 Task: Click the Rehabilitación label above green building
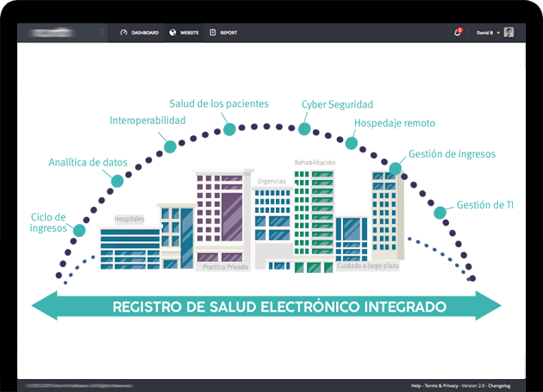click(315, 162)
